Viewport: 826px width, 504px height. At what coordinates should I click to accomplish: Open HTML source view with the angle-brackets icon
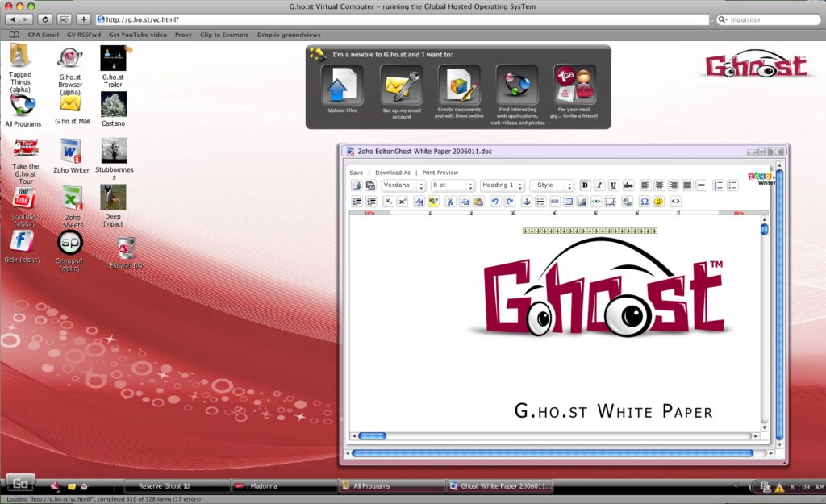coord(675,201)
